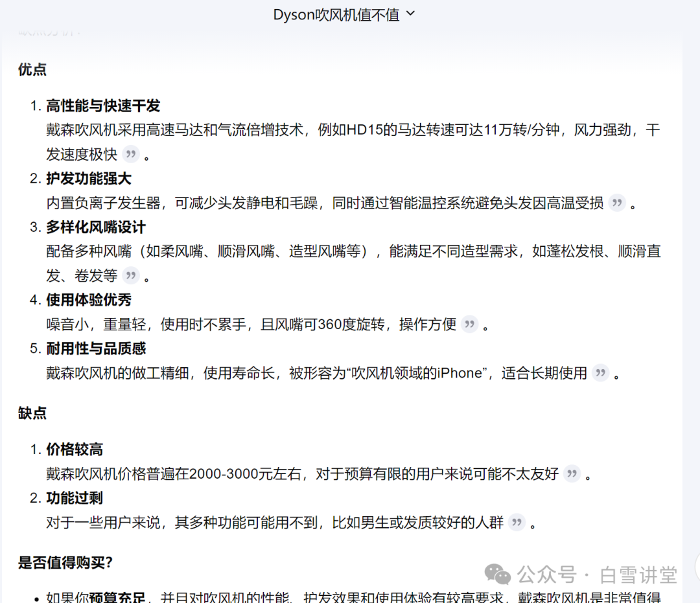Click the text mentioning 2000-3000元左右

coord(303,473)
